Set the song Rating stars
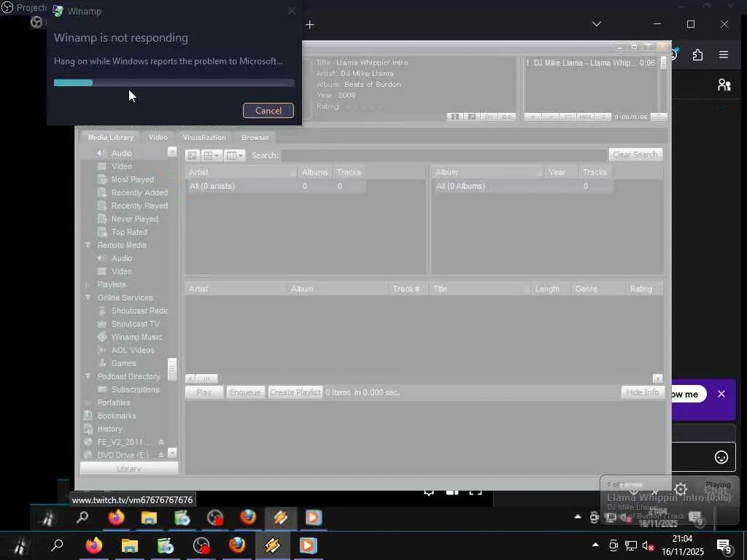This screenshot has width=747, height=560. 363,106
